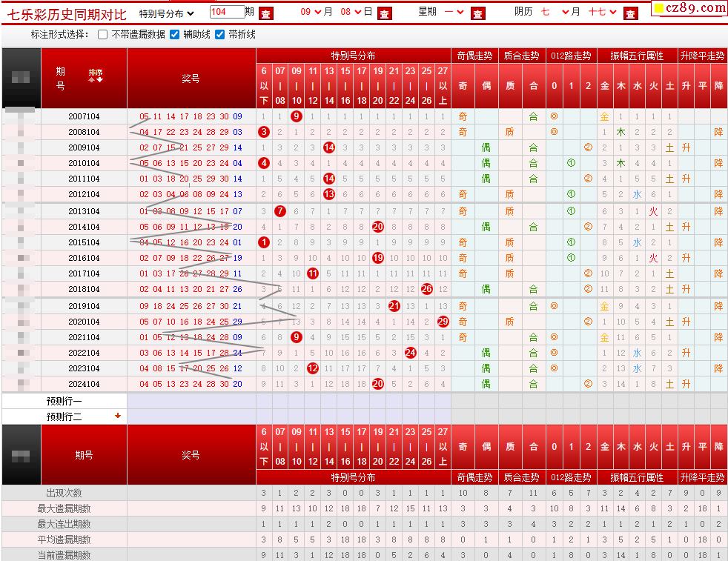This screenshot has width=728, height=561.
Task: Click period number 2024104
Action: click(84, 384)
